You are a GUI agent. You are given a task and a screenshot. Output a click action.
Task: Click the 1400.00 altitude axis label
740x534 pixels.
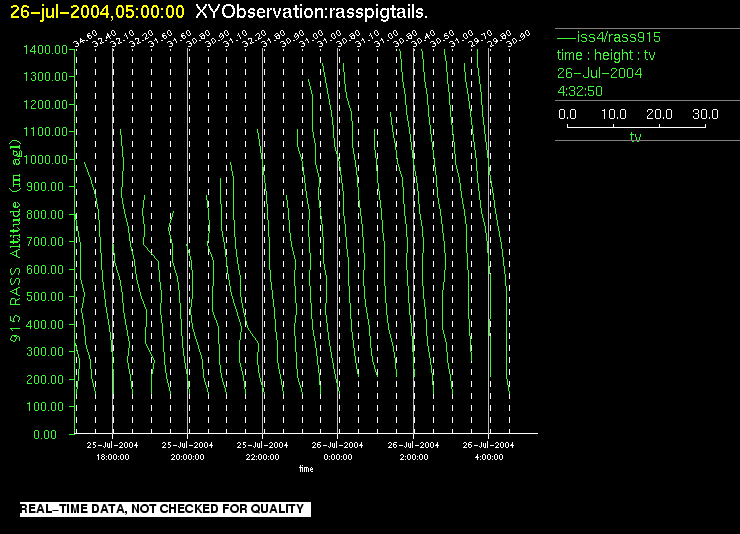click(x=45, y=50)
